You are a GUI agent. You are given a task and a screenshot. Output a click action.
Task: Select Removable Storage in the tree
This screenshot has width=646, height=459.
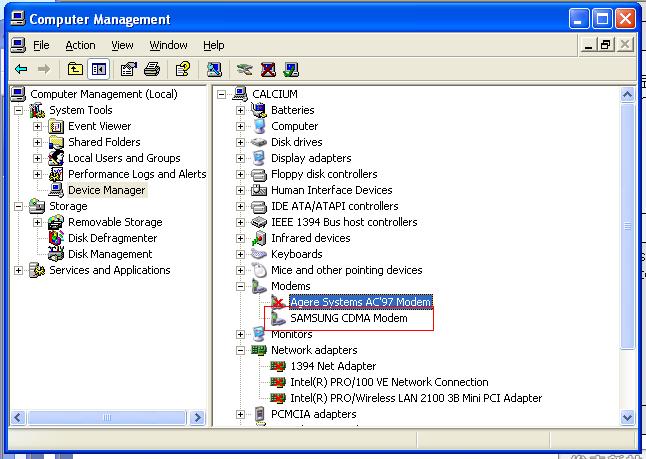point(115,222)
